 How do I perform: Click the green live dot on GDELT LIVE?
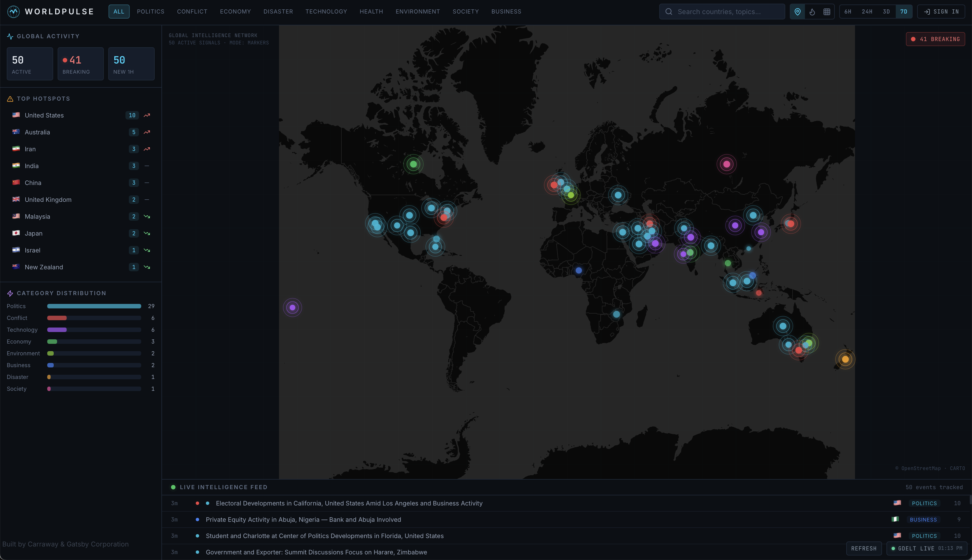[894, 548]
